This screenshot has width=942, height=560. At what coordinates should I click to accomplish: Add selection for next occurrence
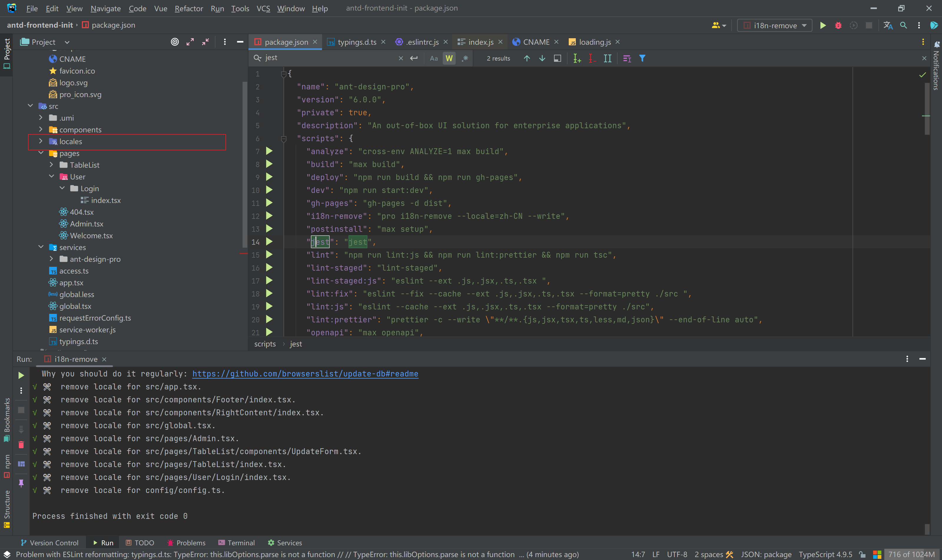pos(577,58)
